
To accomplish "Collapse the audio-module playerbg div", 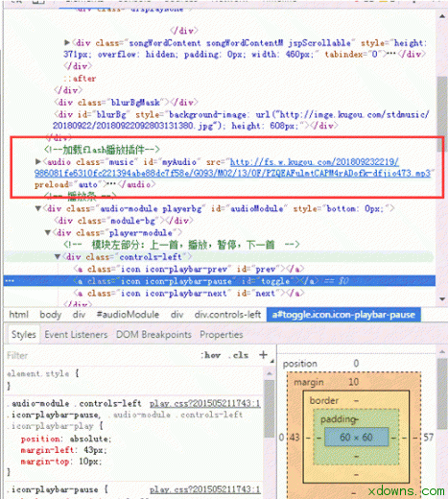I will point(38,208).
